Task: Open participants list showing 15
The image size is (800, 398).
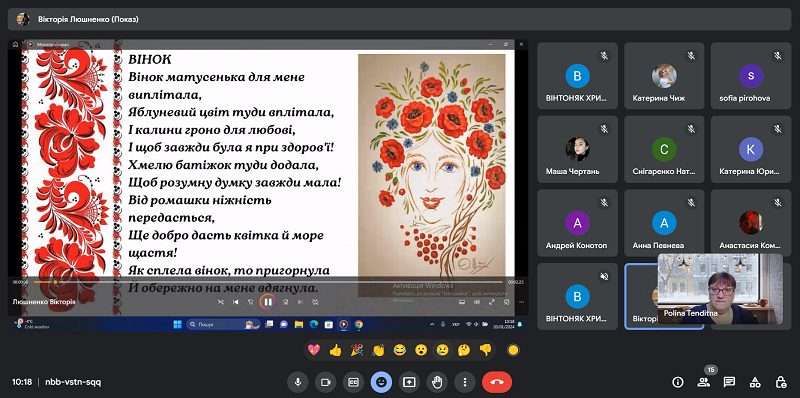Action: [704, 382]
